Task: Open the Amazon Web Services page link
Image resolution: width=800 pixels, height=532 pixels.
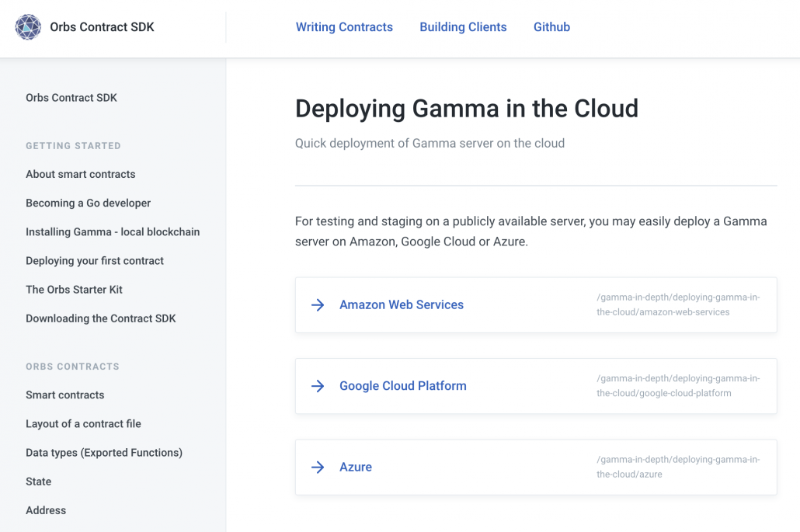Action: (402, 305)
